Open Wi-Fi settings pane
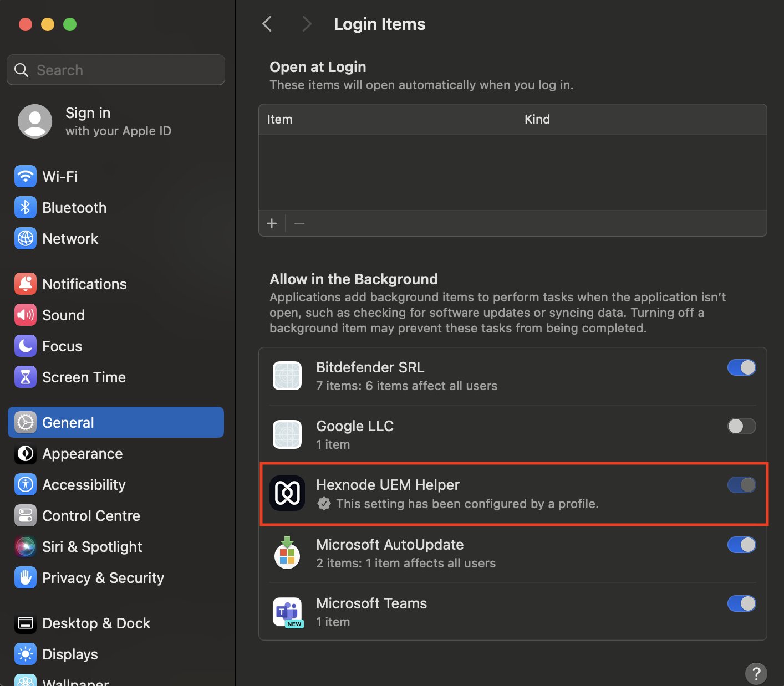Image resolution: width=784 pixels, height=686 pixels. [x=115, y=177]
